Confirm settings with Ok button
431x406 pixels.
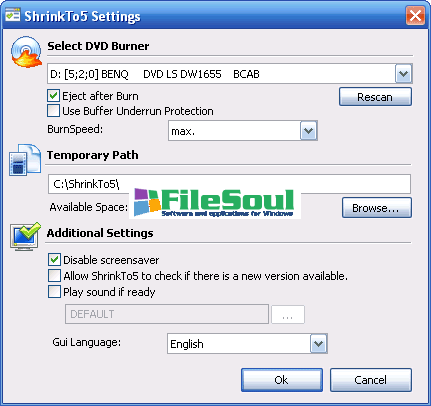(x=282, y=380)
